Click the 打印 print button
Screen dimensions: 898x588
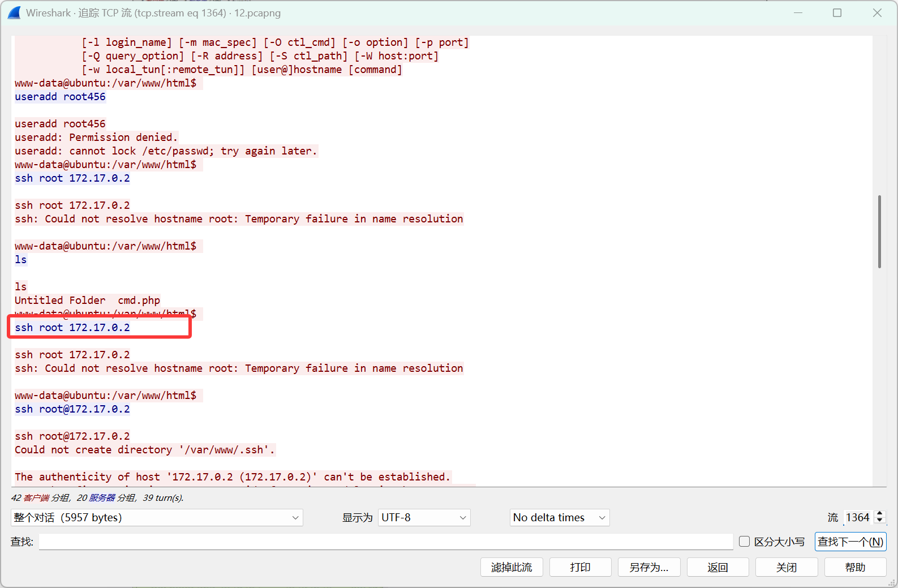point(580,567)
